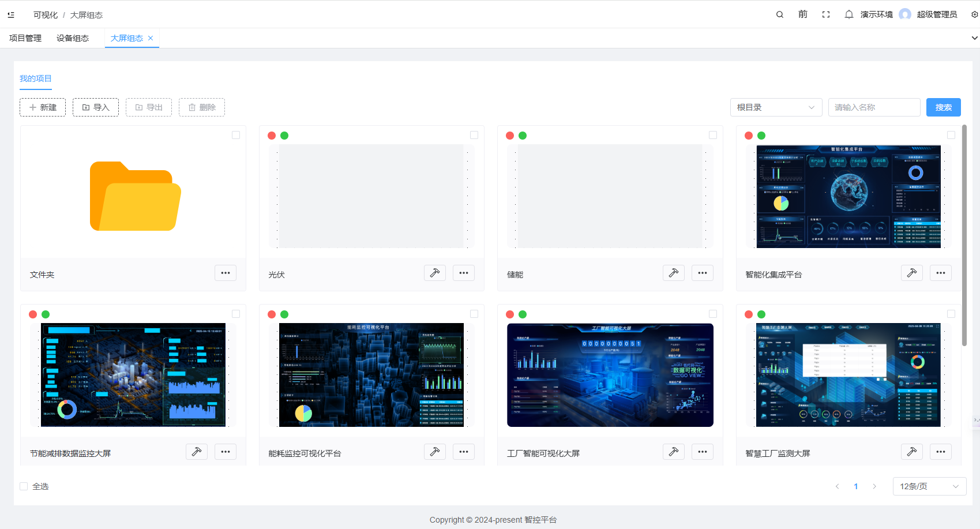
Task: Switch to the 设备组态 tab
Action: pos(73,38)
